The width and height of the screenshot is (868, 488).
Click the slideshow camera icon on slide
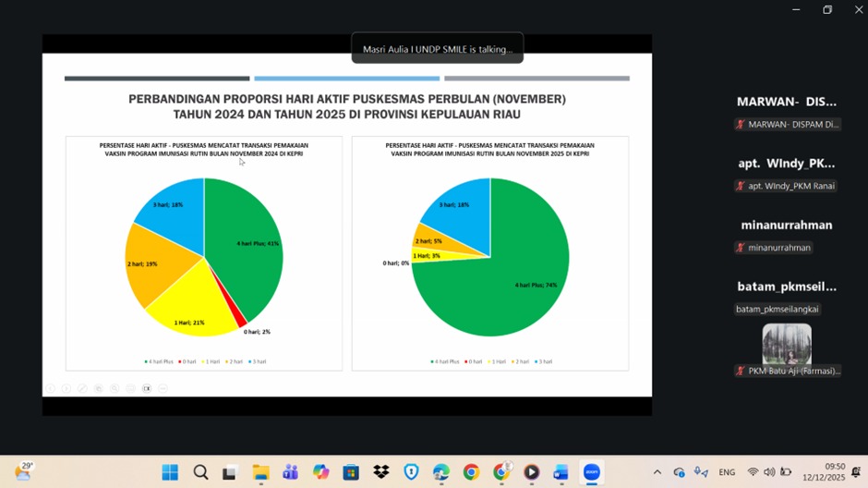(x=147, y=388)
